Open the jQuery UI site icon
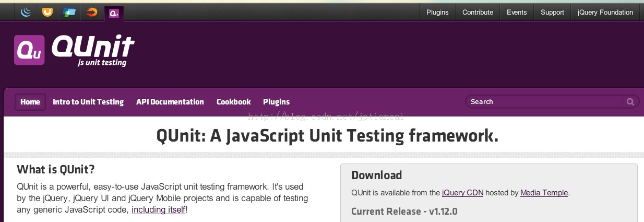Screen dimensions: 644x222 47,12
